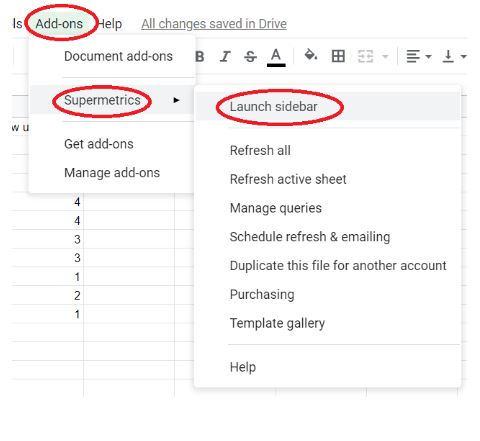Open vertical align dropdown
Image resolution: width=480 pixels, height=441 pixels.
point(454,56)
